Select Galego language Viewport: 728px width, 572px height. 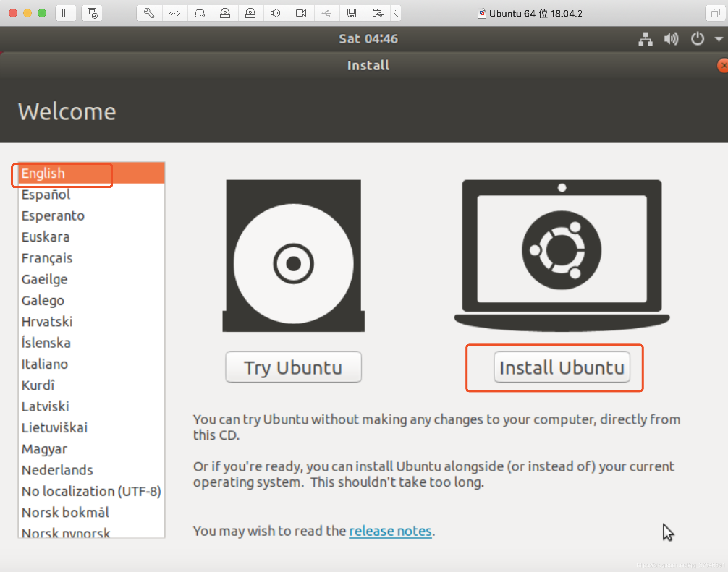(92, 300)
